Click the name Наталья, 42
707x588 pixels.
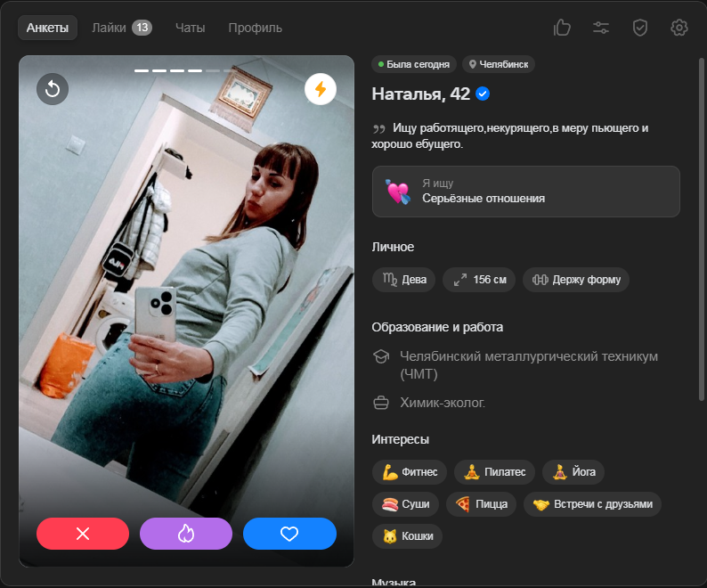tap(420, 94)
